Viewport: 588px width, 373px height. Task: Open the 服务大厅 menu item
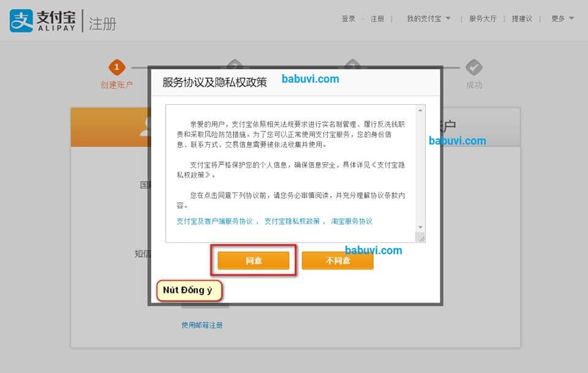pyautogui.click(x=483, y=18)
